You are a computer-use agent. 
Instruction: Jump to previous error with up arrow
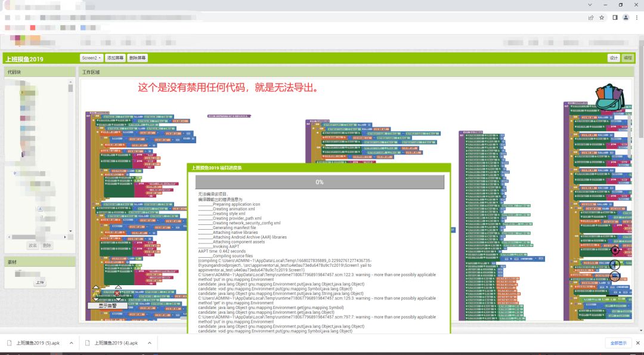click(x=118, y=287)
